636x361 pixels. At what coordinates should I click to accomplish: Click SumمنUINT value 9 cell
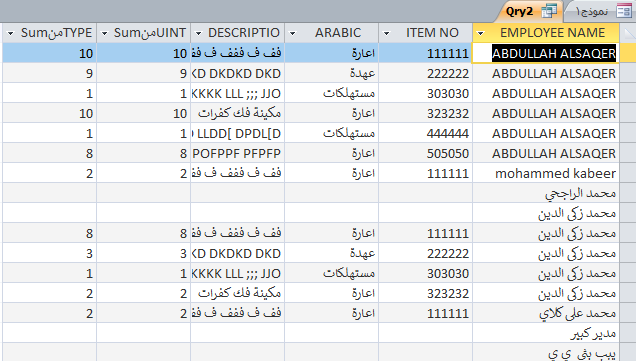tap(143, 73)
